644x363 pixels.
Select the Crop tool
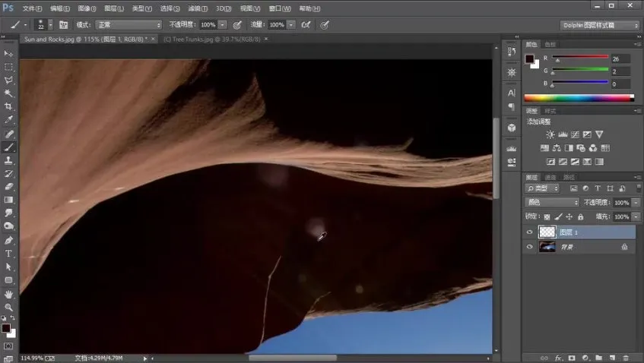click(x=8, y=106)
